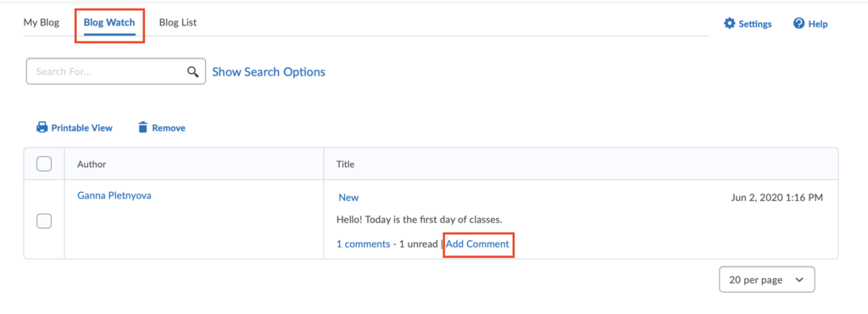
Task: Select the Blog Watch tab
Action: tap(109, 23)
